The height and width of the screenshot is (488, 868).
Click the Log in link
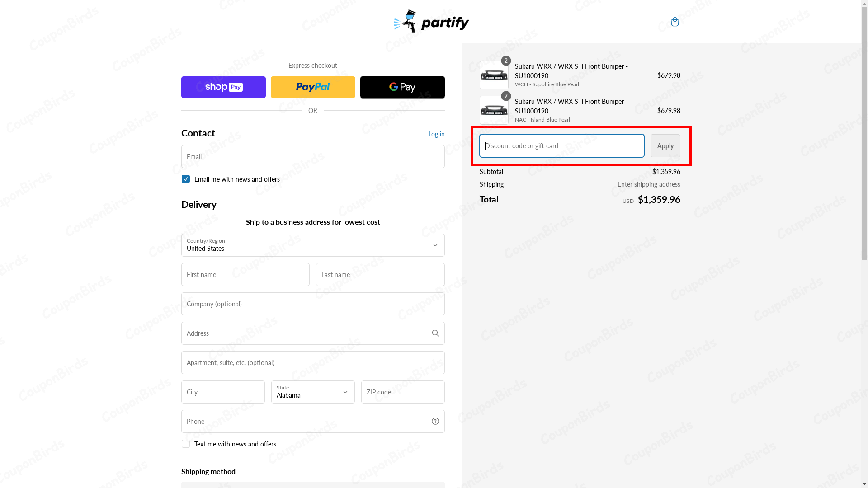click(x=436, y=134)
